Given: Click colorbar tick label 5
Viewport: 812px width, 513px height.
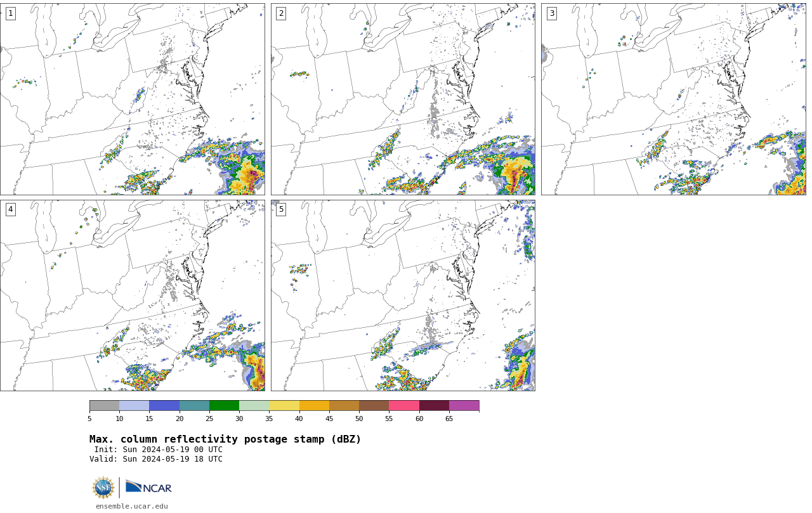Looking at the screenshot, I should (89, 419).
